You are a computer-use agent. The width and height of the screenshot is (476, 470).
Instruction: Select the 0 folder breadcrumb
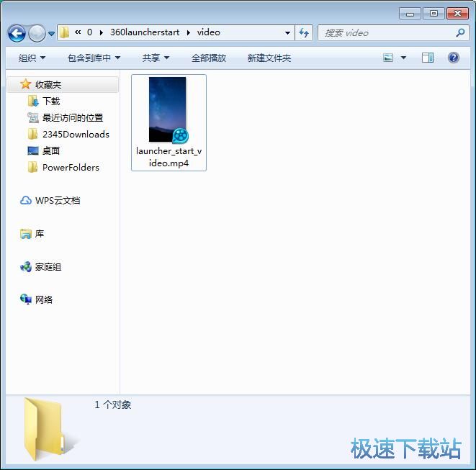[x=89, y=32]
